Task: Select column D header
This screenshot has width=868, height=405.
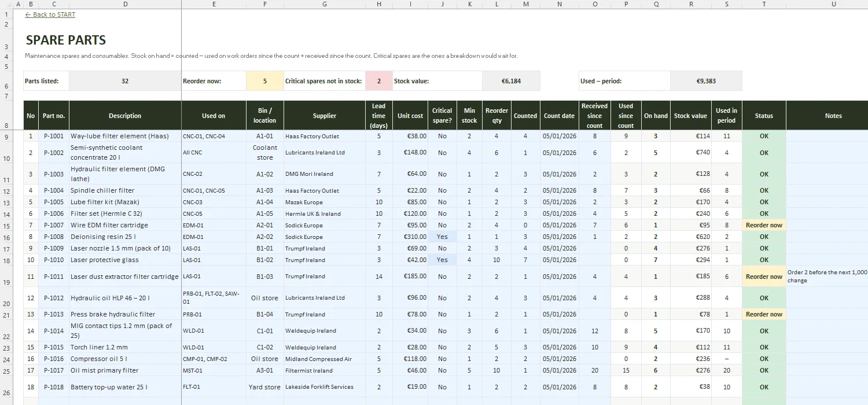Action: pyautogui.click(x=126, y=4)
